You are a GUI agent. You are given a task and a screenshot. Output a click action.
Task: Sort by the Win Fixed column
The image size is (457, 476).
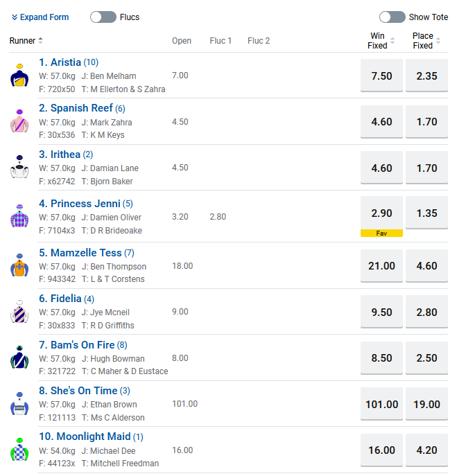pos(393,41)
